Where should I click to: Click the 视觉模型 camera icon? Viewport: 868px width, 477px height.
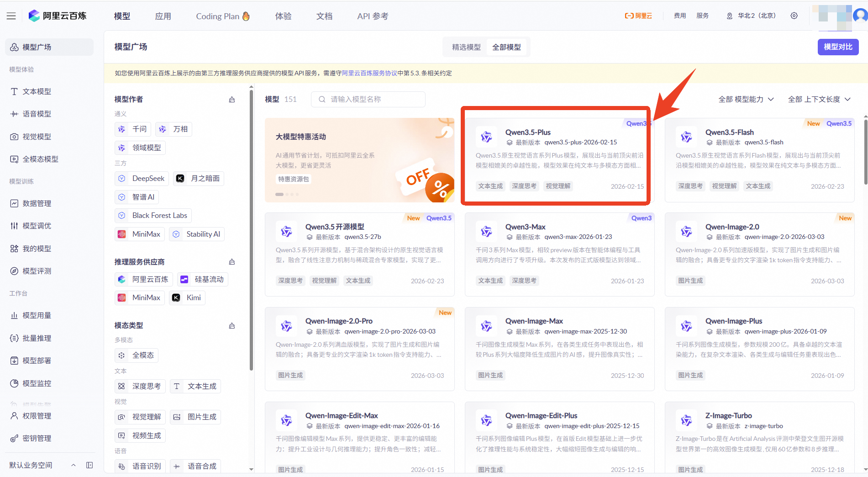15,137
